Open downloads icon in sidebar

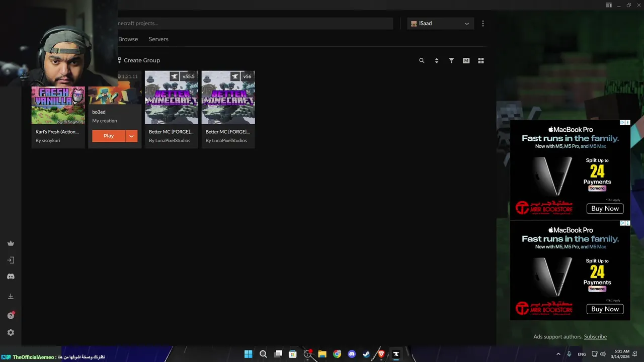[11, 296]
